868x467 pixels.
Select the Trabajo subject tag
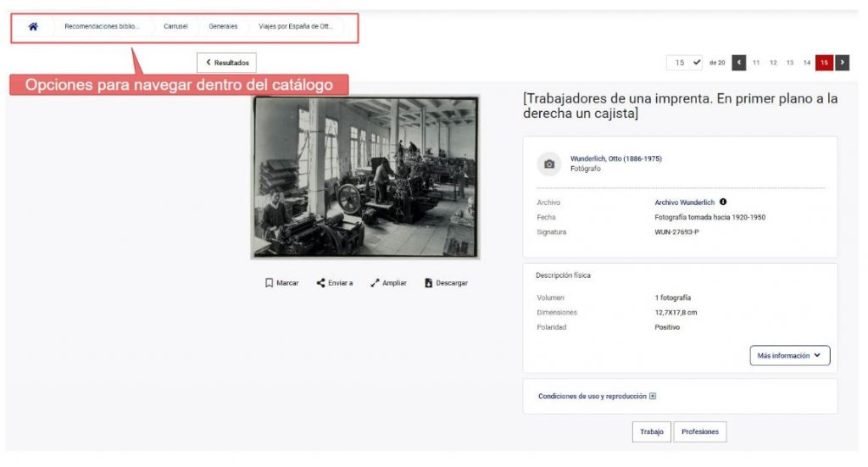point(652,431)
